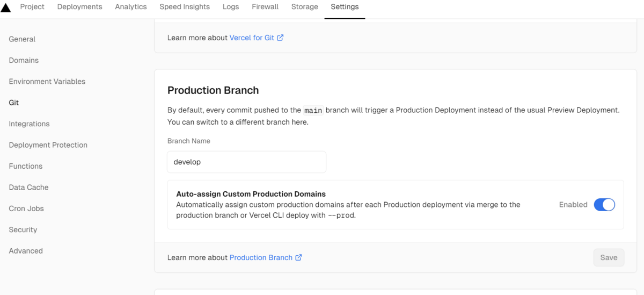Go to Speed Insights tab
The height and width of the screenshot is (295, 644).
(x=185, y=7)
